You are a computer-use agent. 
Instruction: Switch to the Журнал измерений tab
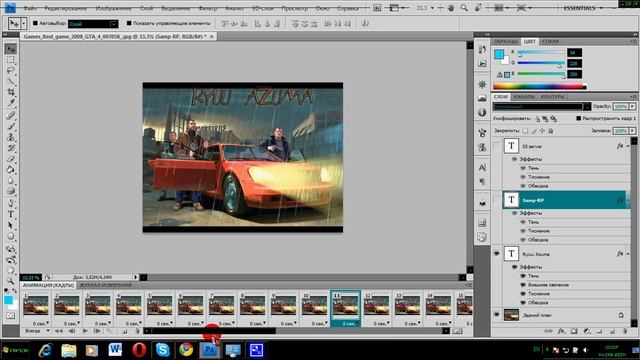[105, 285]
